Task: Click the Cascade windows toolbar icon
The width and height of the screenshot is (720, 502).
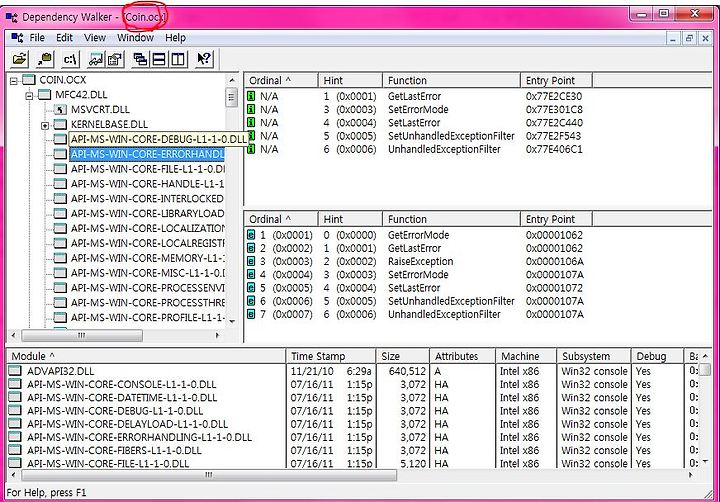Action: 140,59
